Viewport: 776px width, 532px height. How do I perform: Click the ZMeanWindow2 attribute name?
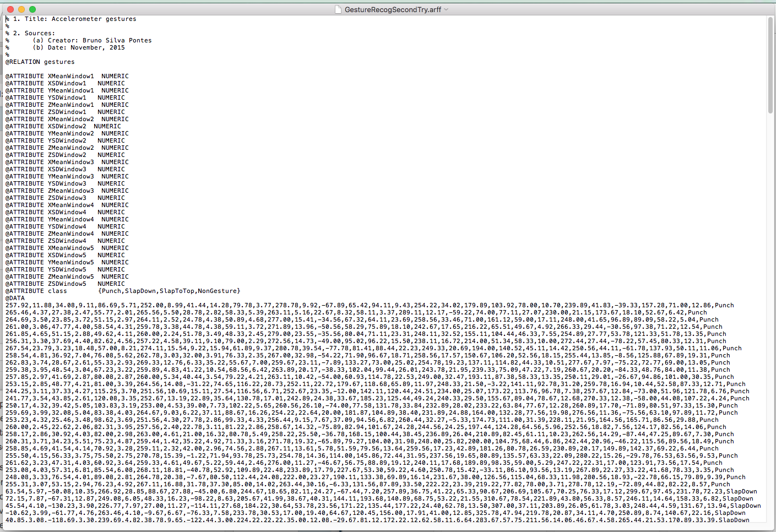click(70, 148)
